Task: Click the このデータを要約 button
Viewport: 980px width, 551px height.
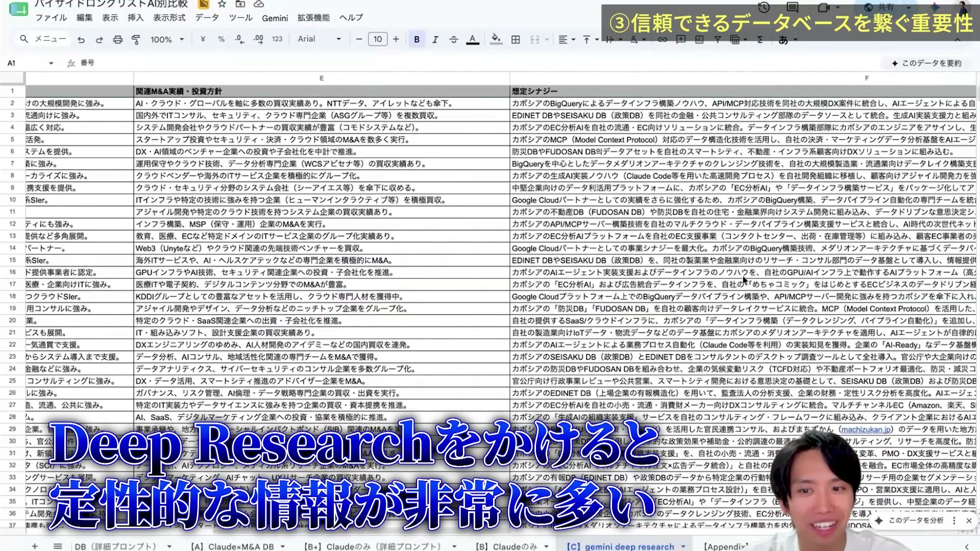Action: click(926, 63)
